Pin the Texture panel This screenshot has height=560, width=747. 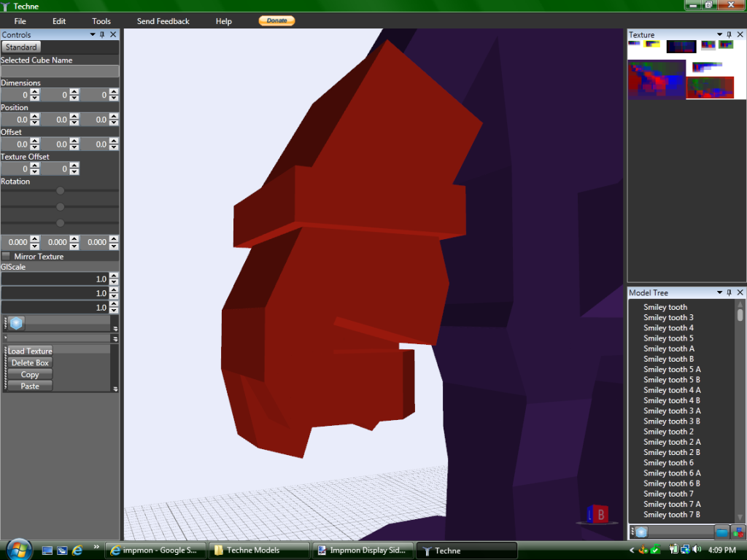(729, 35)
